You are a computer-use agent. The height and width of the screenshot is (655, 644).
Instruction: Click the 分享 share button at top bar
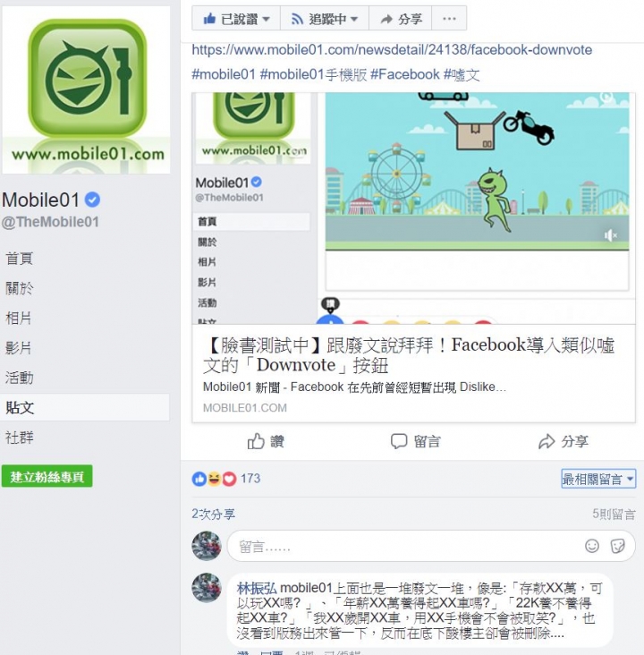[x=400, y=19]
